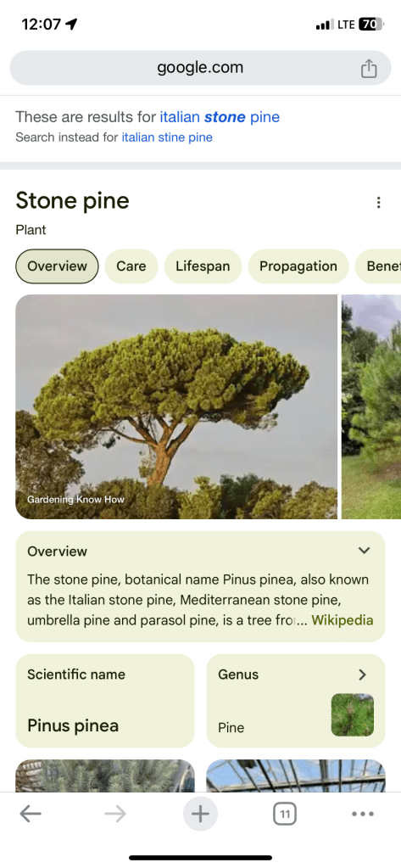
Task: Switch to the Lifespan chip
Action: coord(203,266)
